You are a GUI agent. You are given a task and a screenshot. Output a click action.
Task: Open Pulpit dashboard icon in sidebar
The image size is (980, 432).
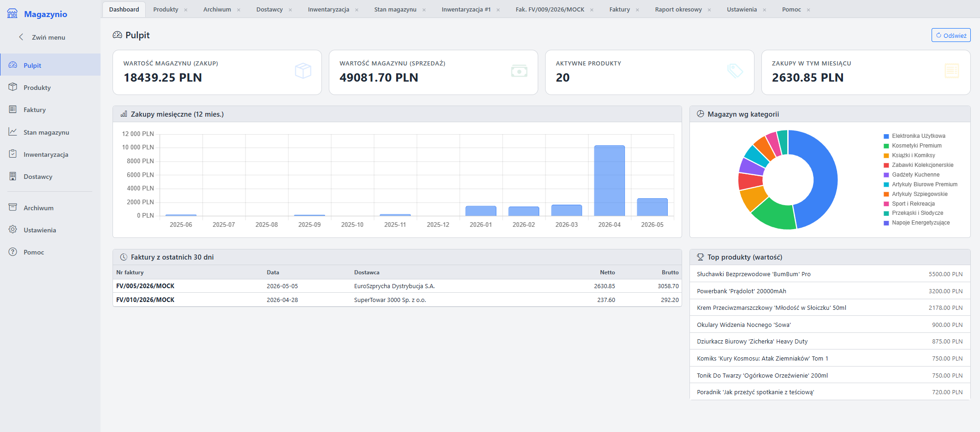click(13, 65)
